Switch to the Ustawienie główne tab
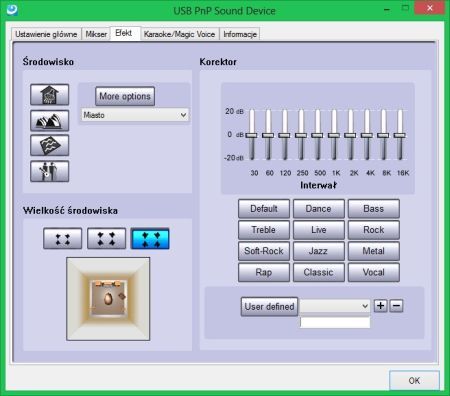 46,34
